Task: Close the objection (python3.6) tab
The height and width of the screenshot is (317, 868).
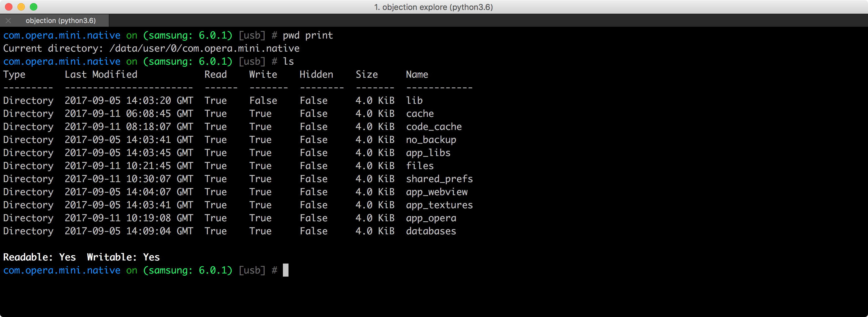Action: click(8, 21)
